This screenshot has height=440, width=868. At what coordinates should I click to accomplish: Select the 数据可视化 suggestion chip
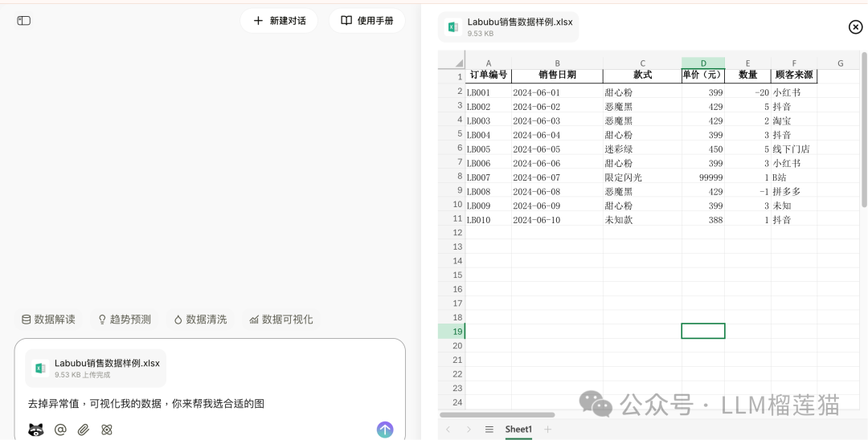pos(280,320)
